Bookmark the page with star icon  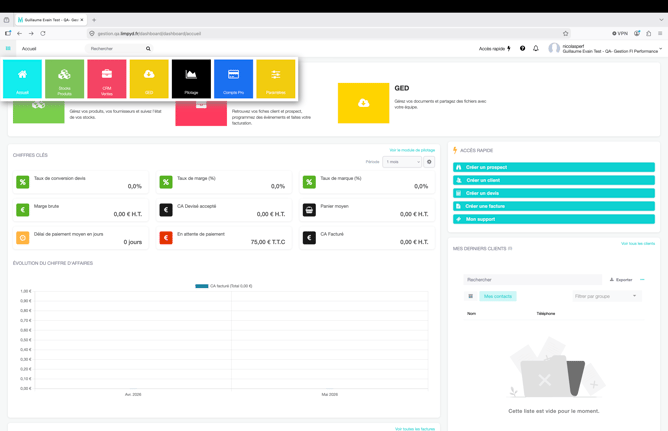pyautogui.click(x=565, y=33)
